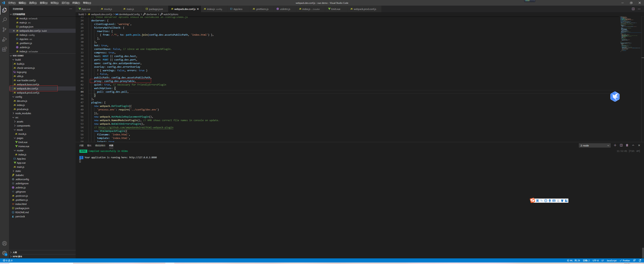644x264 pixels.
Task: Toggle Prettier in the status bar
Action: coord(625,260)
